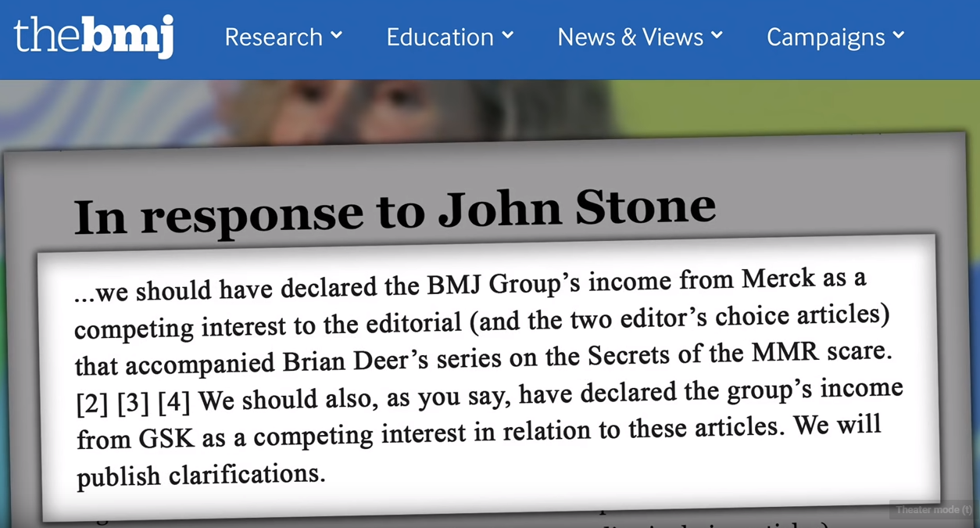Follow the citation reference [2]
The height and width of the screenshot is (528, 980).
(92, 406)
